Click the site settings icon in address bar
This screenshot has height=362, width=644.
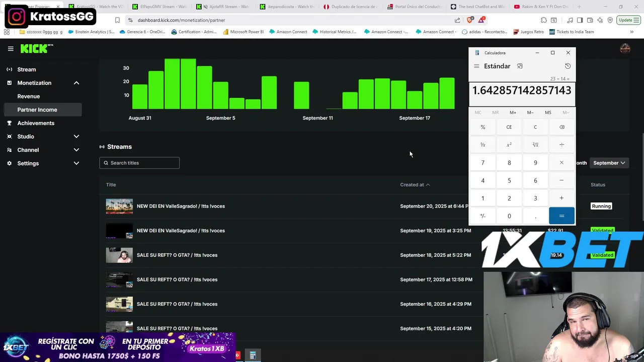click(x=130, y=20)
